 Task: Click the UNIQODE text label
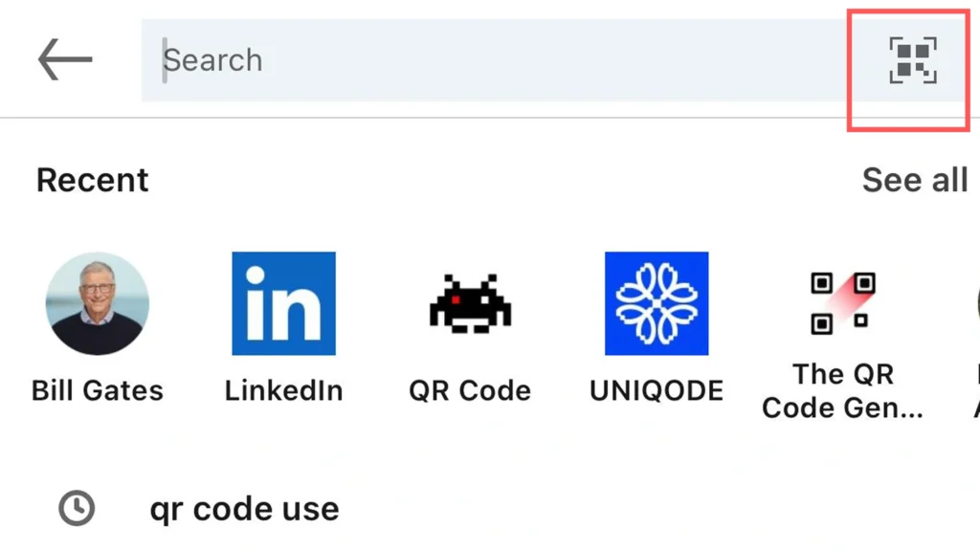(x=657, y=390)
